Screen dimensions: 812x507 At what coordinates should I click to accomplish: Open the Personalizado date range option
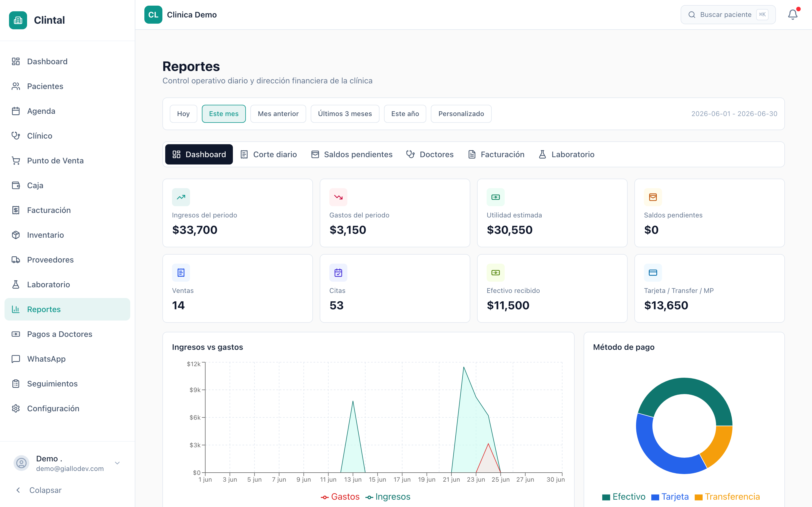(x=461, y=114)
